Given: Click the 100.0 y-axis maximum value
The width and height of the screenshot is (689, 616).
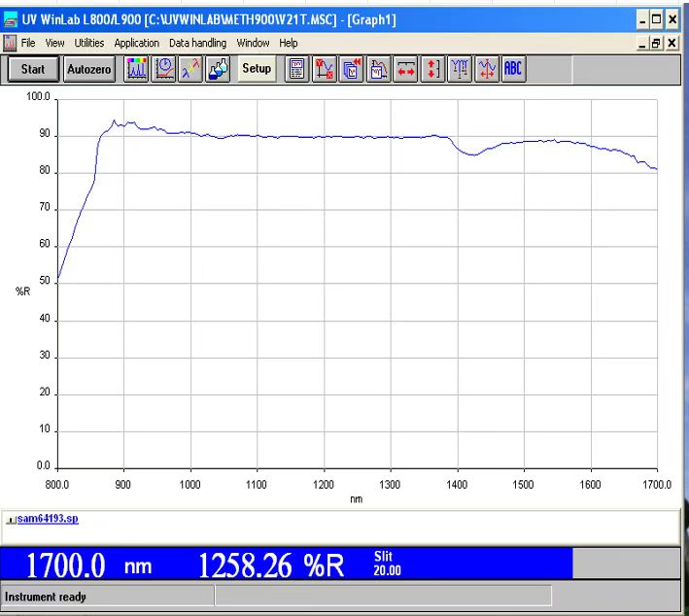Looking at the screenshot, I should [x=38, y=96].
